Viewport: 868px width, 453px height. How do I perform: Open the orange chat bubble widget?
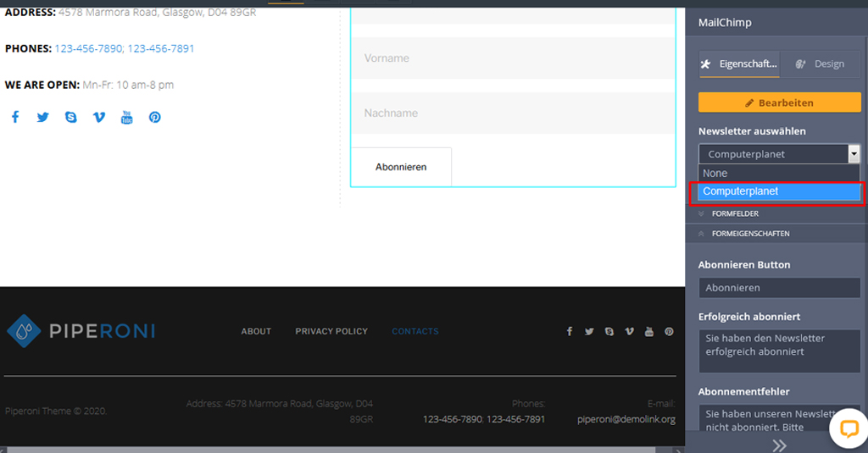(849, 429)
